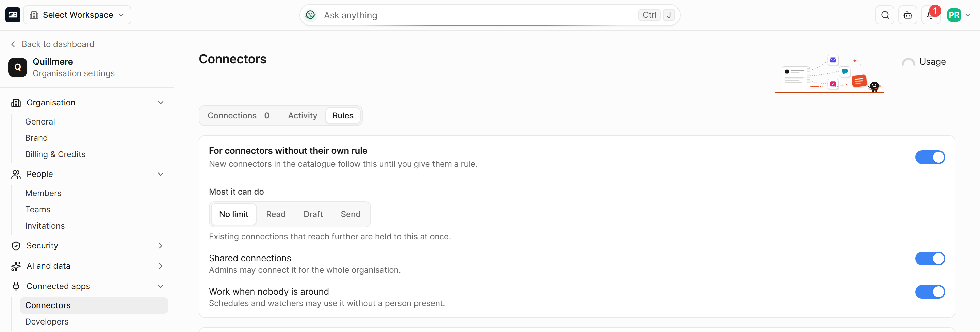Click the Organisation building icon in sidebar

[16, 103]
